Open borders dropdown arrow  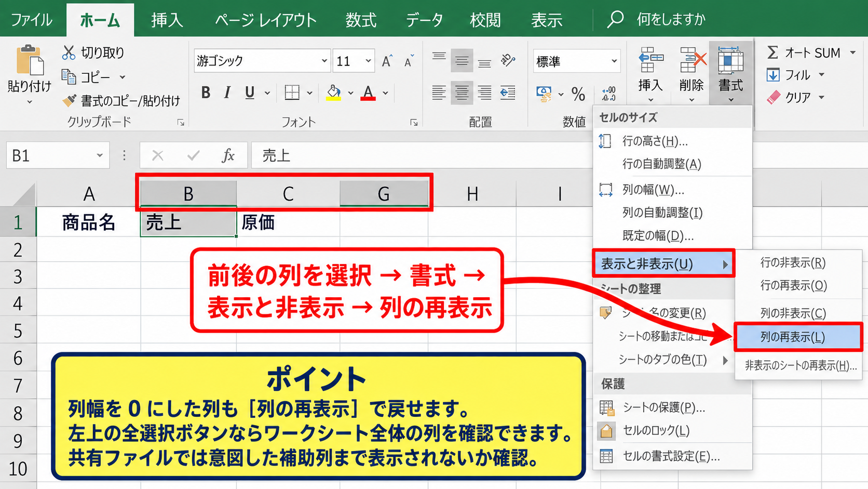309,93
